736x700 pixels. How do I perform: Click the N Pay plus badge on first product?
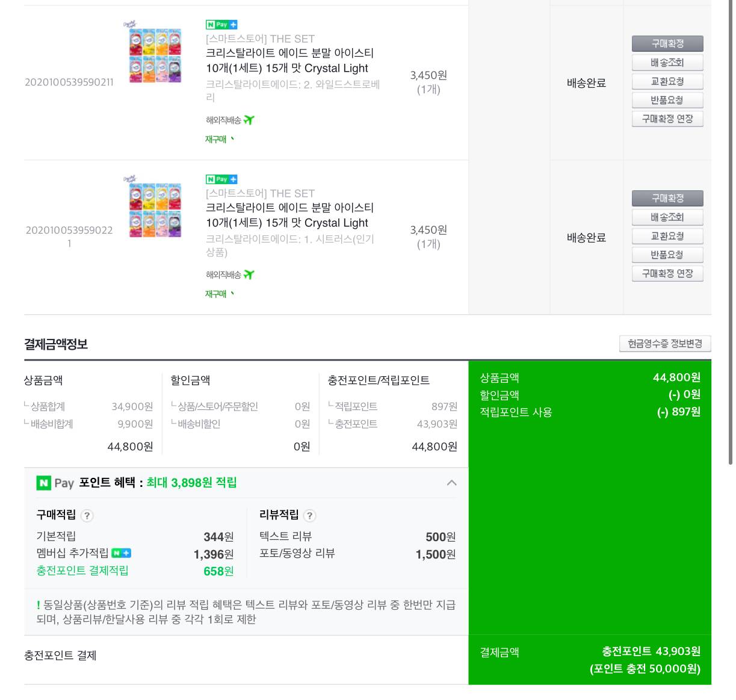[x=221, y=25]
